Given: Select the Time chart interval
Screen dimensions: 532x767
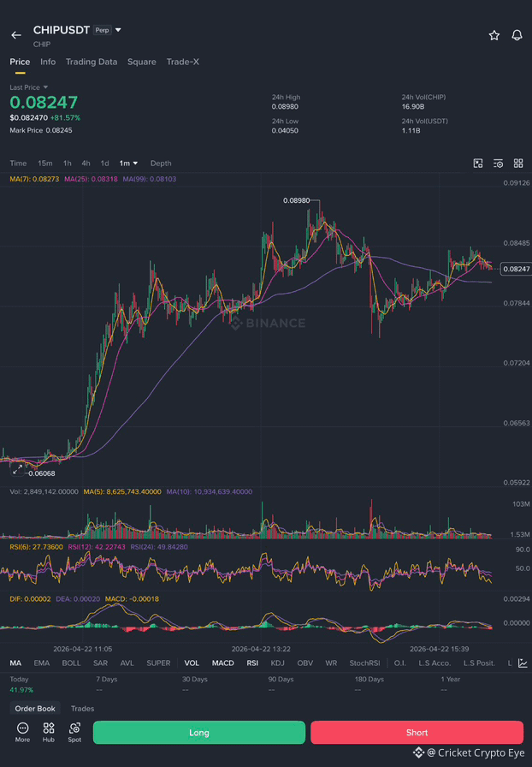Looking at the screenshot, I should pyautogui.click(x=18, y=164).
